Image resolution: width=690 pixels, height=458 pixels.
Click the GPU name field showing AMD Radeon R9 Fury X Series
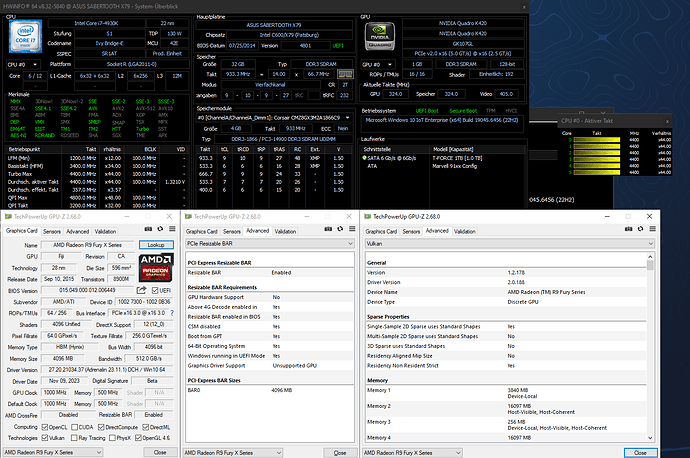88,245
